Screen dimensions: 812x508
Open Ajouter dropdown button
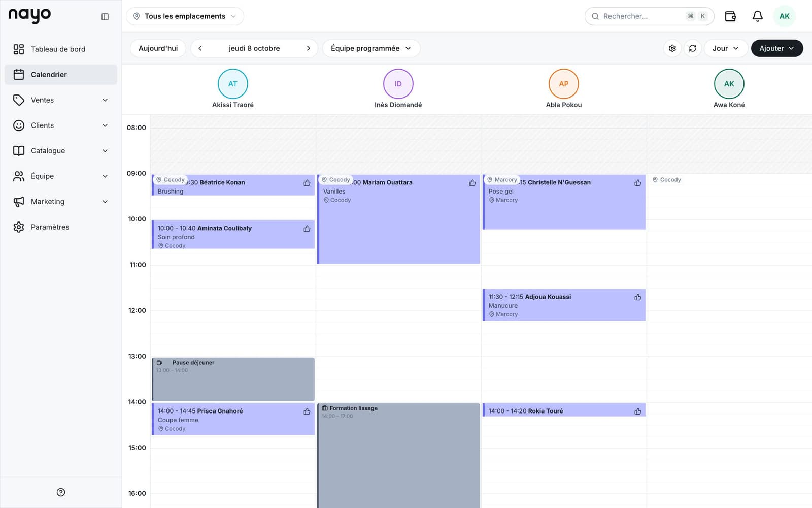776,48
